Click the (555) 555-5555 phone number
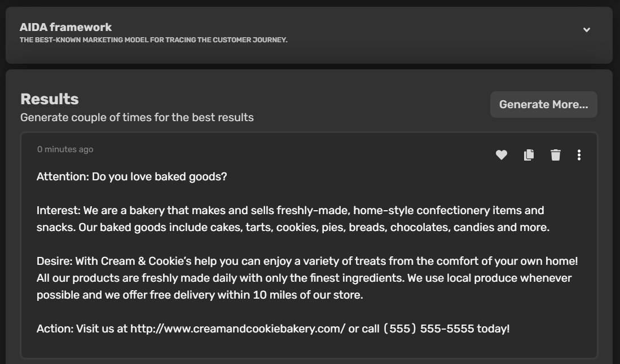Screen dimensions: 620x364 [x=429, y=329]
